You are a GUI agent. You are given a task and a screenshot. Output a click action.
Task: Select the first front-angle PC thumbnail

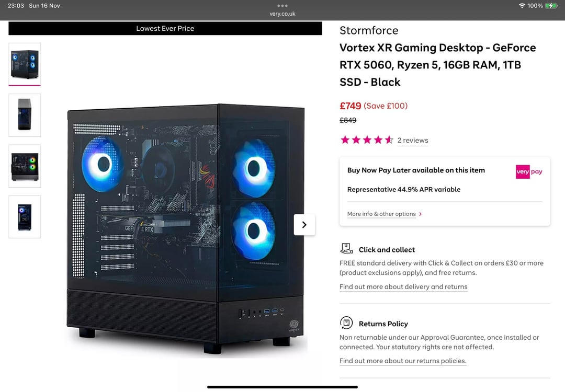click(25, 64)
